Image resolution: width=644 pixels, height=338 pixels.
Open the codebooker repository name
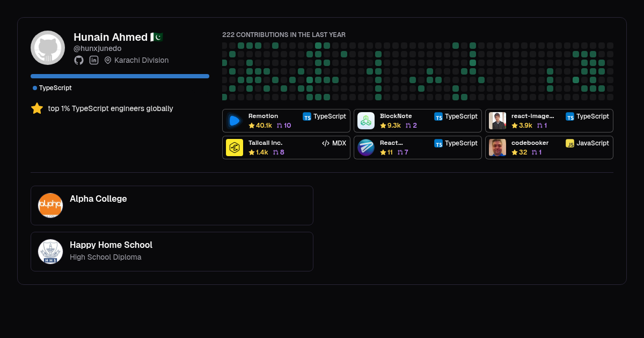tap(530, 143)
